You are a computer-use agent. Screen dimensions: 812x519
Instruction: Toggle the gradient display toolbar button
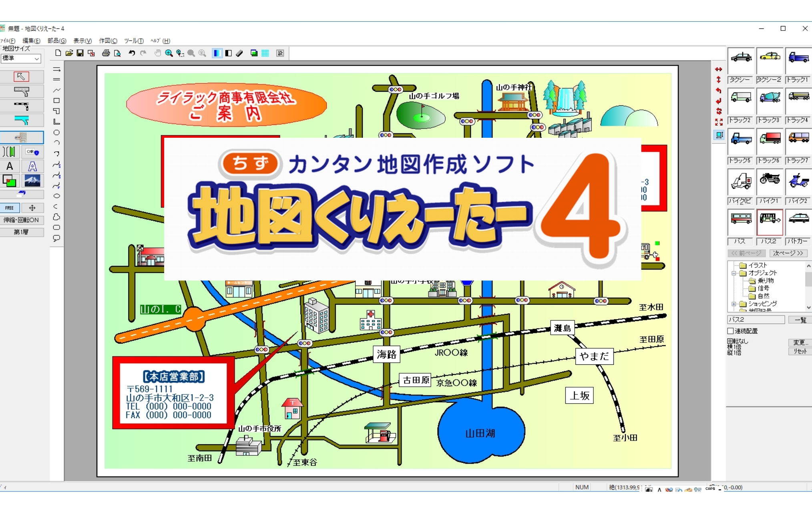click(217, 53)
